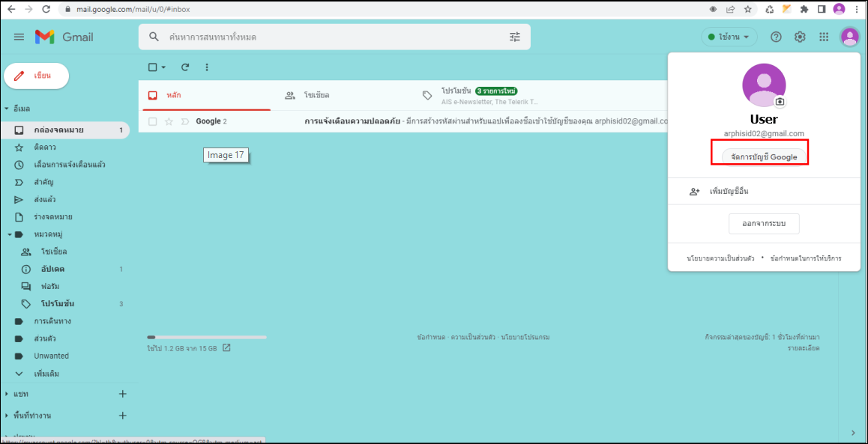
Task: Click the browser address bar
Action: point(388,10)
